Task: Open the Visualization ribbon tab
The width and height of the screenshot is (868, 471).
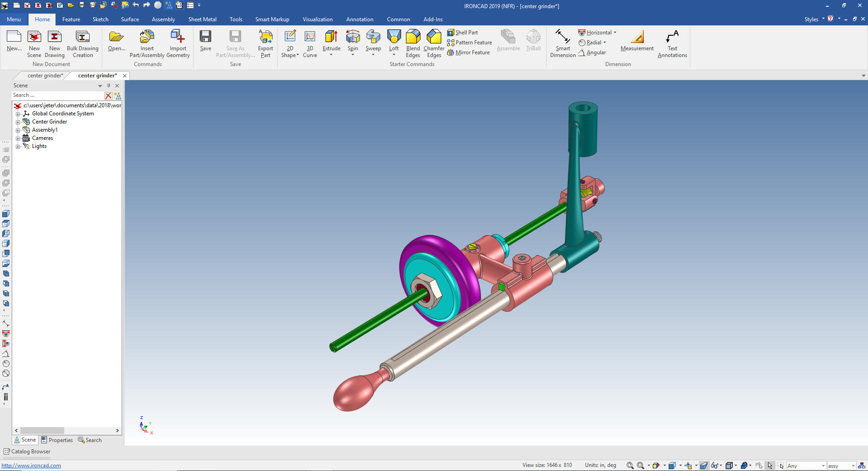Action: [317, 19]
